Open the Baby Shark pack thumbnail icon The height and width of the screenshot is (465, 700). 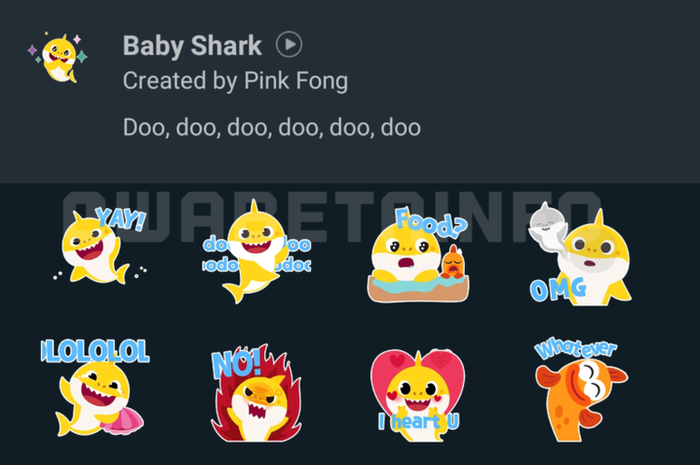[x=58, y=57]
